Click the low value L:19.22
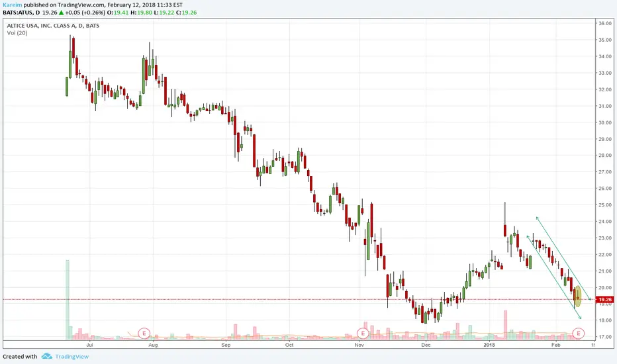 coord(164,13)
